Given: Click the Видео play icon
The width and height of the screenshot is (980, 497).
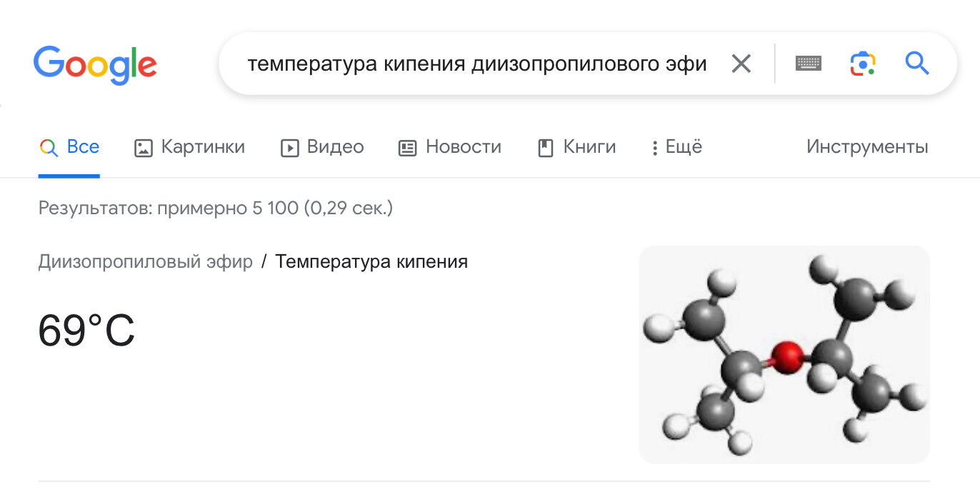Looking at the screenshot, I should (x=289, y=148).
